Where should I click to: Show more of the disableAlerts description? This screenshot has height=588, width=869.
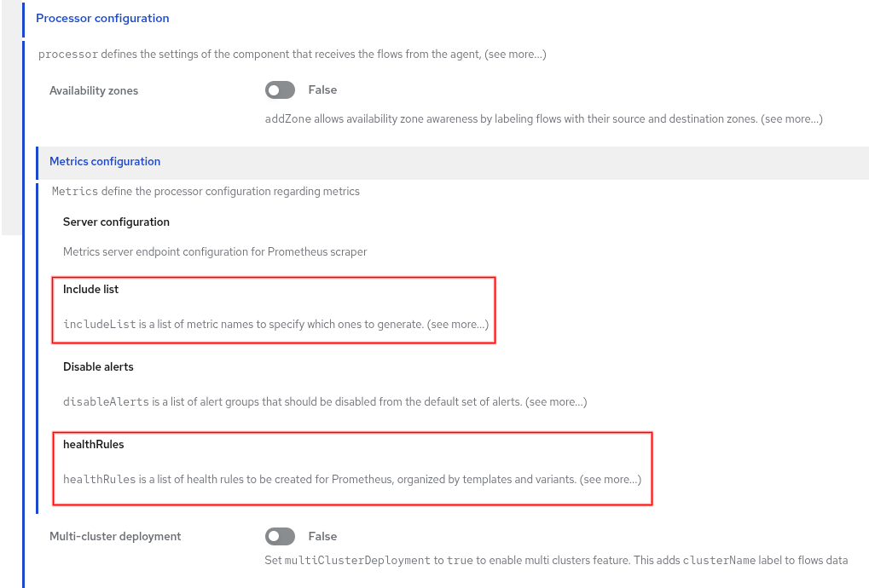tap(556, 401)
